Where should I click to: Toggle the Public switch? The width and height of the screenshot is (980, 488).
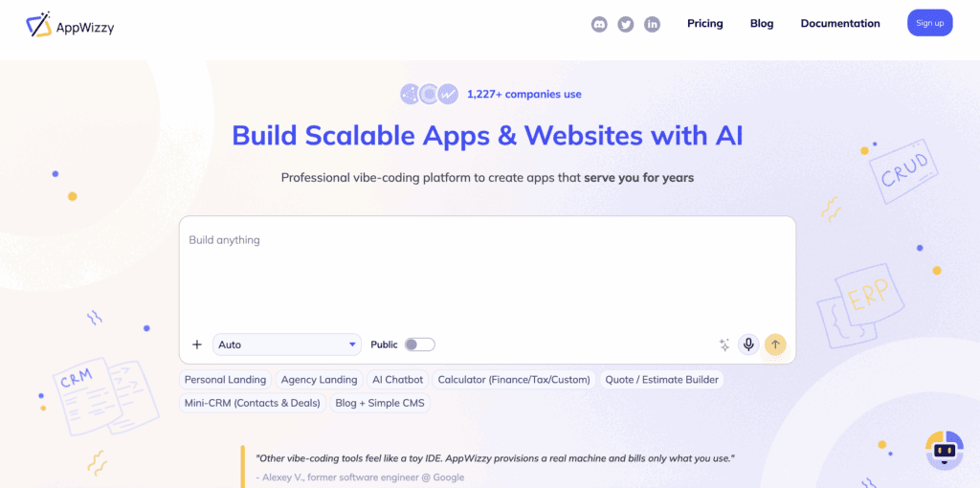tap(419, 344)
